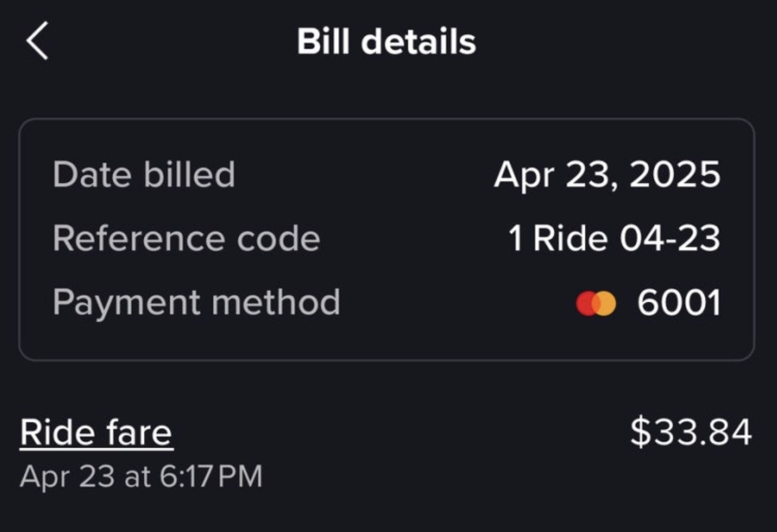The height and width of the screenshot is (532, 777).
Task: Select the Apr 23, 2025 billed date
Action: click(x=607, y=174)
